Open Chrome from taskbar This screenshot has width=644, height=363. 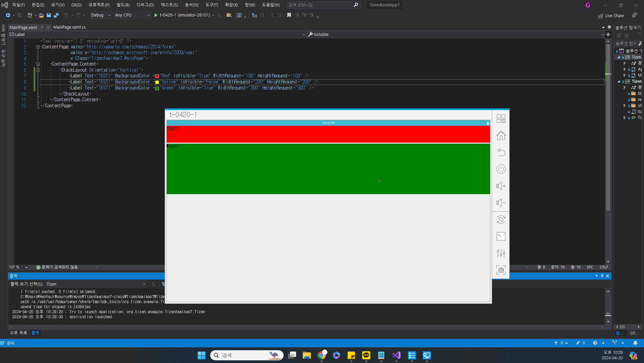point(322,355)
